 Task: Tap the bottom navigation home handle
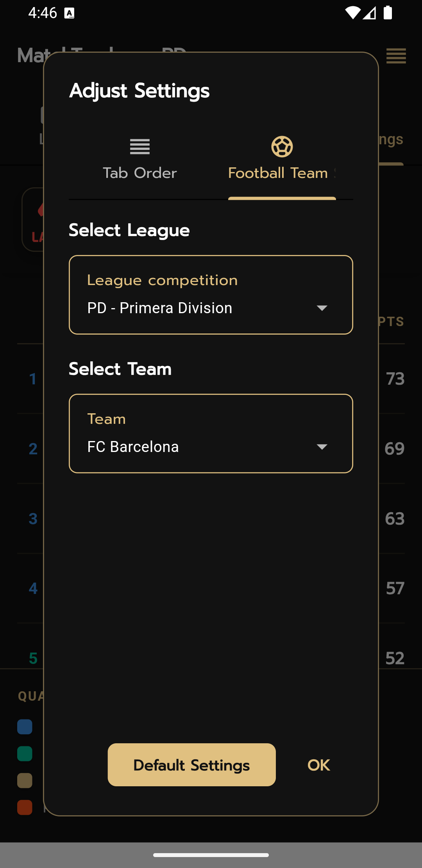(x=211, y=855)
